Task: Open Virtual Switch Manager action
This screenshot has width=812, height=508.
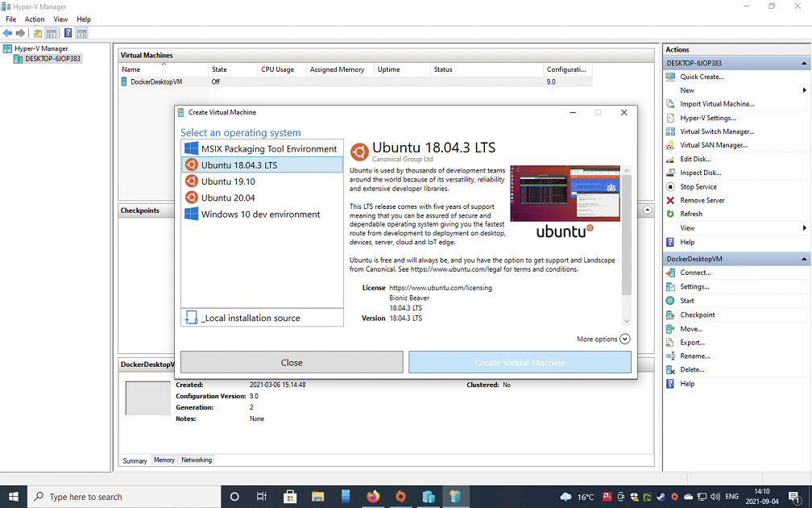Action: 717,131
